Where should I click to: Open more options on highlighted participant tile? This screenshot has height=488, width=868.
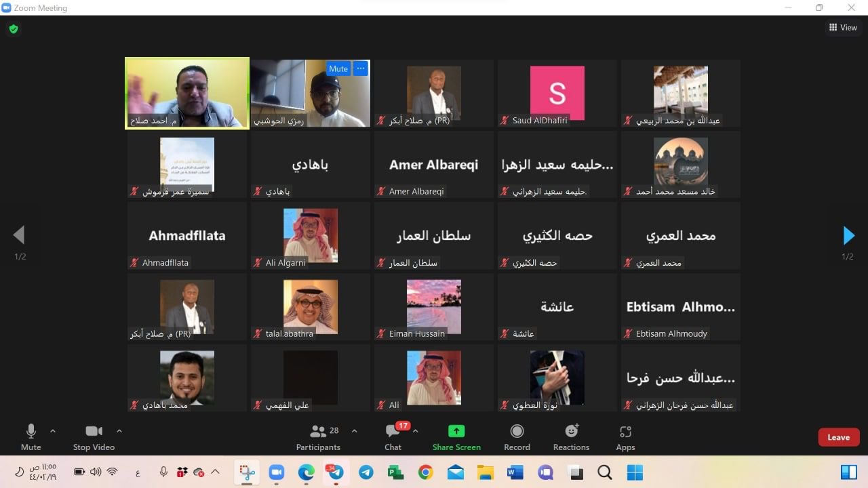(361, 68)
